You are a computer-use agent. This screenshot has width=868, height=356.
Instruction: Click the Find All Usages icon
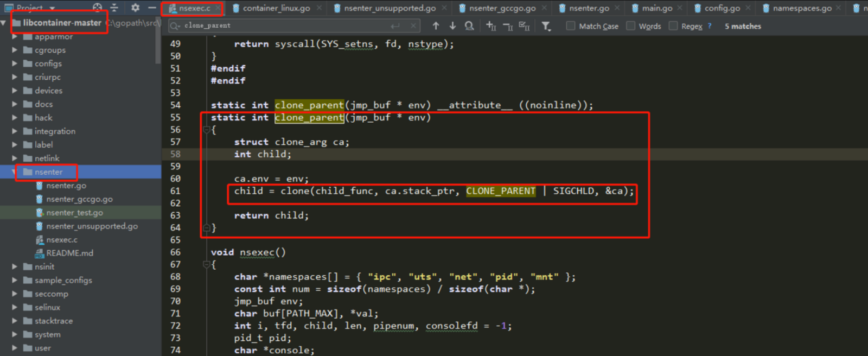pos(469,26)
